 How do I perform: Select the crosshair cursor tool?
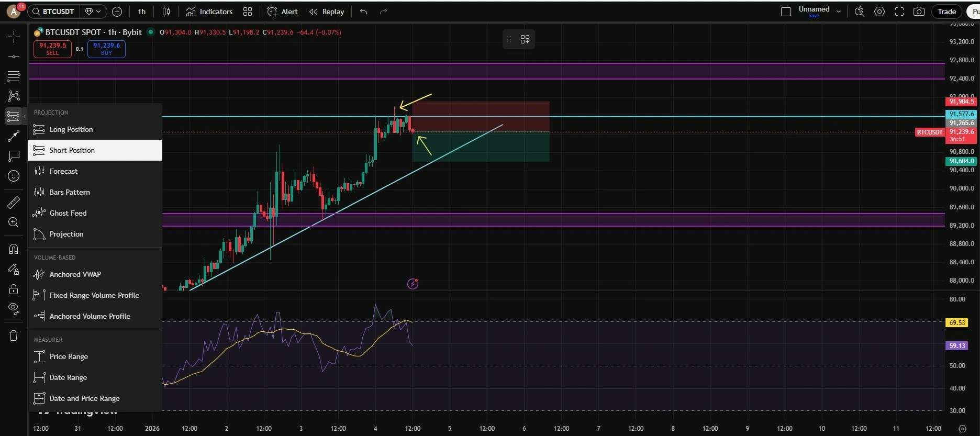tap(14, 37)
